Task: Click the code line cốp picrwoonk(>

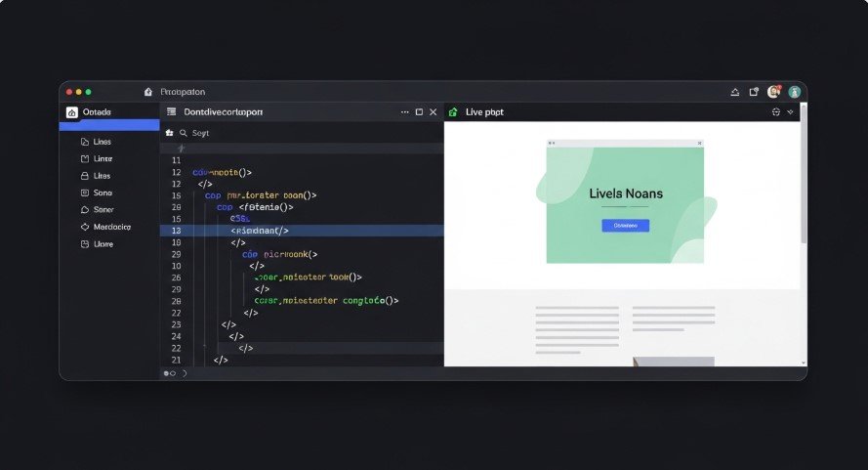Action: point(279,254)
